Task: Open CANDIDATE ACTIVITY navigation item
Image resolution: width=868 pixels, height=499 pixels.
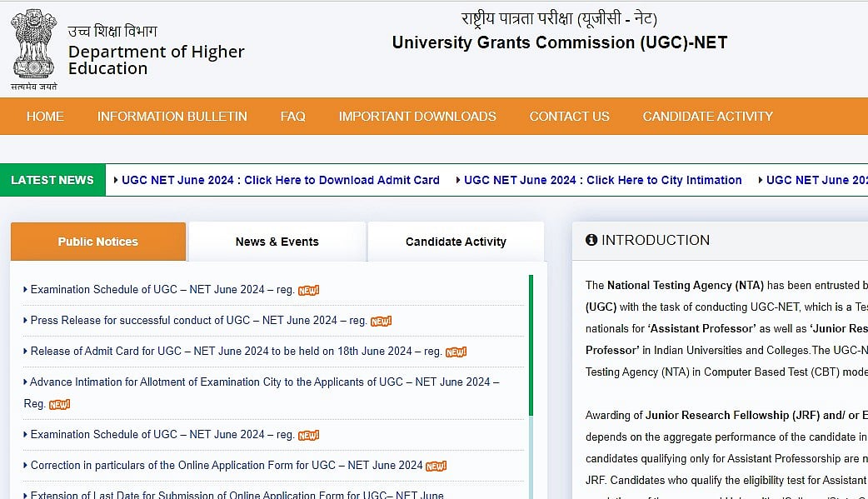Action: tap(707, 117)
